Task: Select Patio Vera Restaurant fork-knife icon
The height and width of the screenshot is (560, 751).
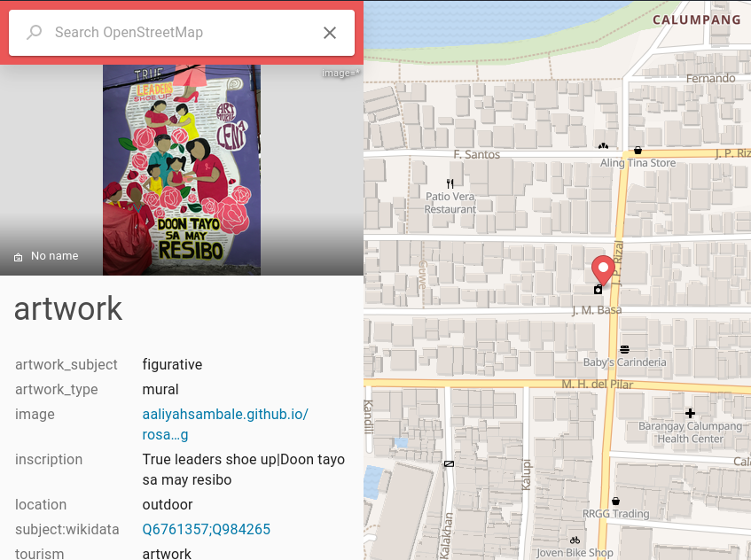Action: tap(450, 183)
